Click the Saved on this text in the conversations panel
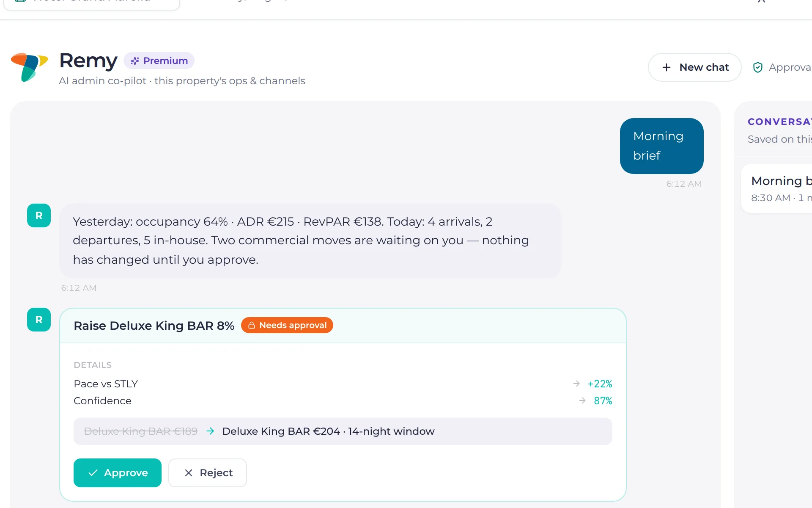The height and width of the screenshot is (508, 812). point(779,139)
